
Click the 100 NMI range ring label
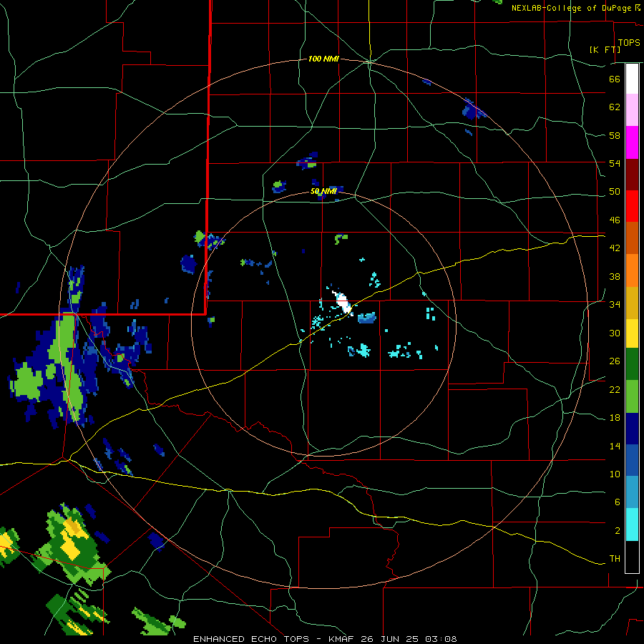323,59
